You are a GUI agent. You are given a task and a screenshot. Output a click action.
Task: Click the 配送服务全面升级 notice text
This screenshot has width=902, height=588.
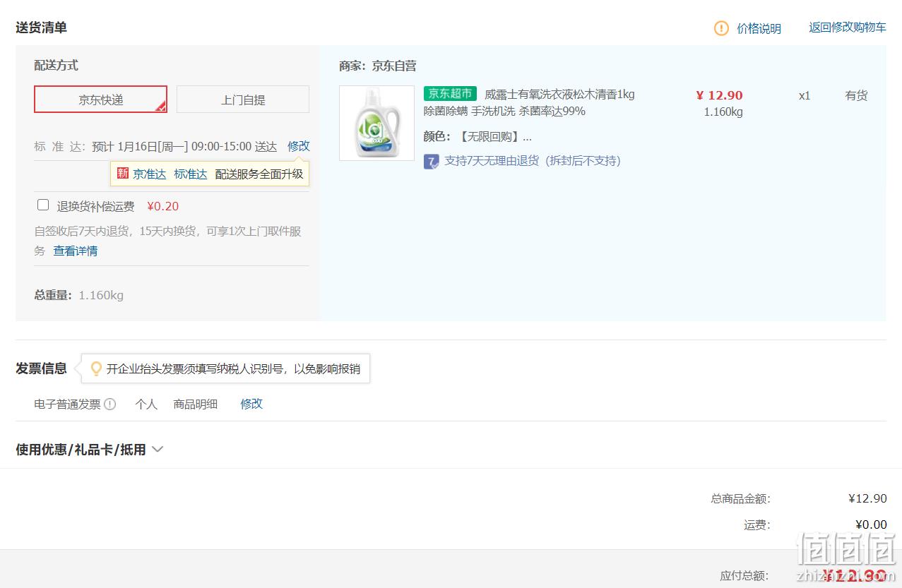pyautogui.click(x=259, y=174)
